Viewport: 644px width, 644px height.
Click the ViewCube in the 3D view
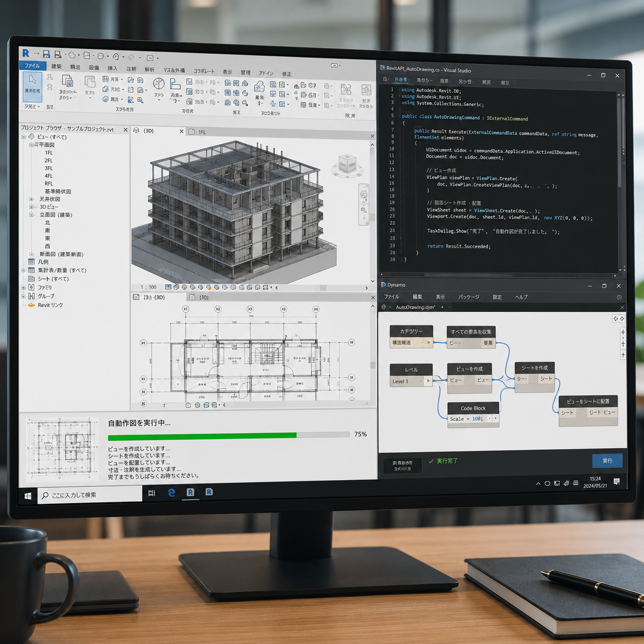[347, 164]
